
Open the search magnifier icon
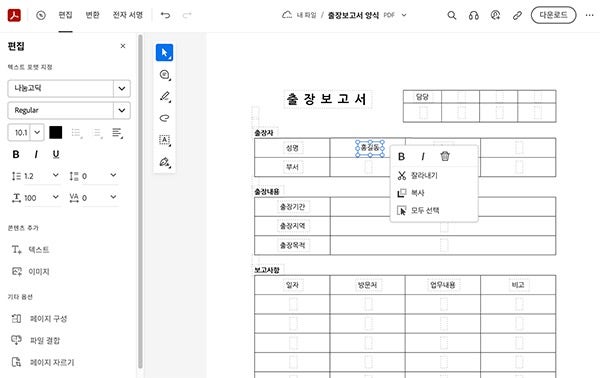452,15
